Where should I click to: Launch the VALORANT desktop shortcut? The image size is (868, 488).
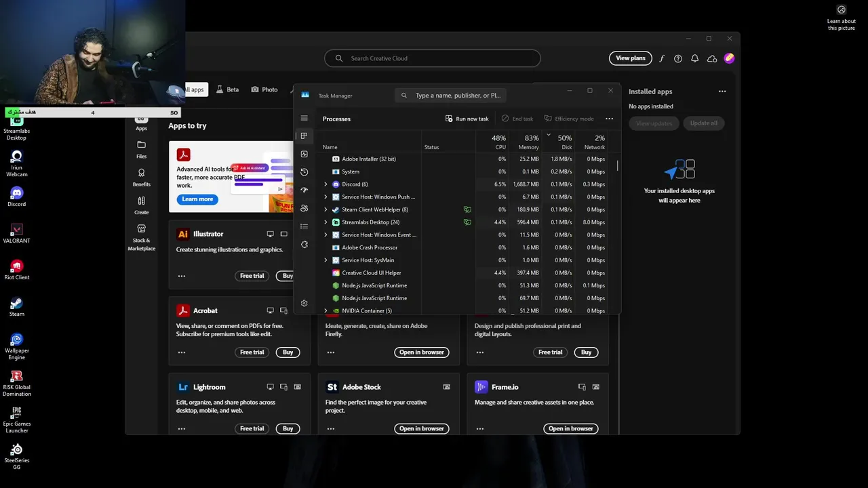pos(17,233)
